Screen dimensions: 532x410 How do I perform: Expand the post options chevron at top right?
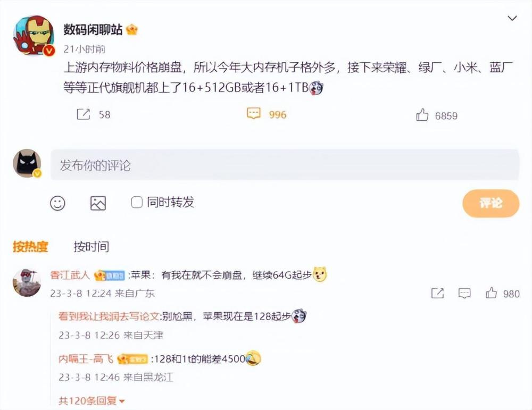pos(512,18)
